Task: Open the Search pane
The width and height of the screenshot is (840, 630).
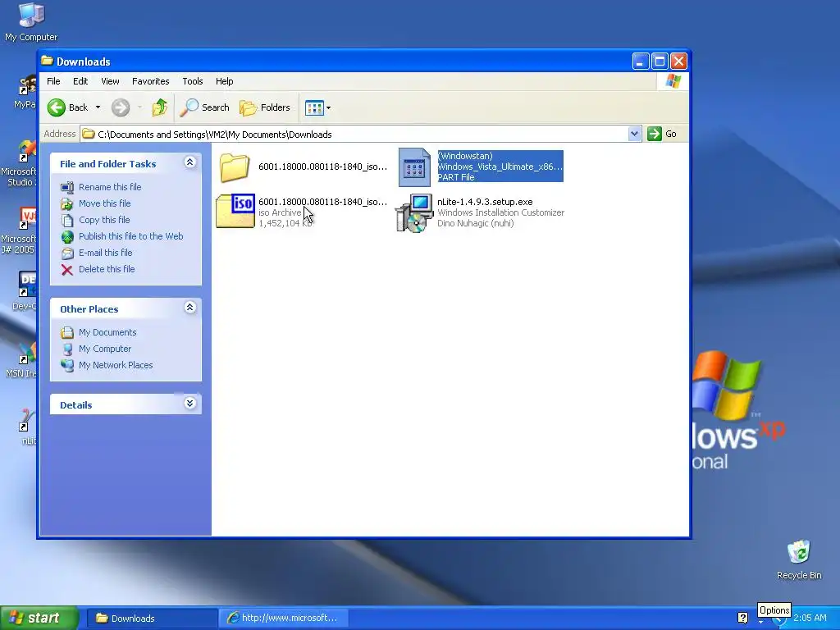Action: 204,107
